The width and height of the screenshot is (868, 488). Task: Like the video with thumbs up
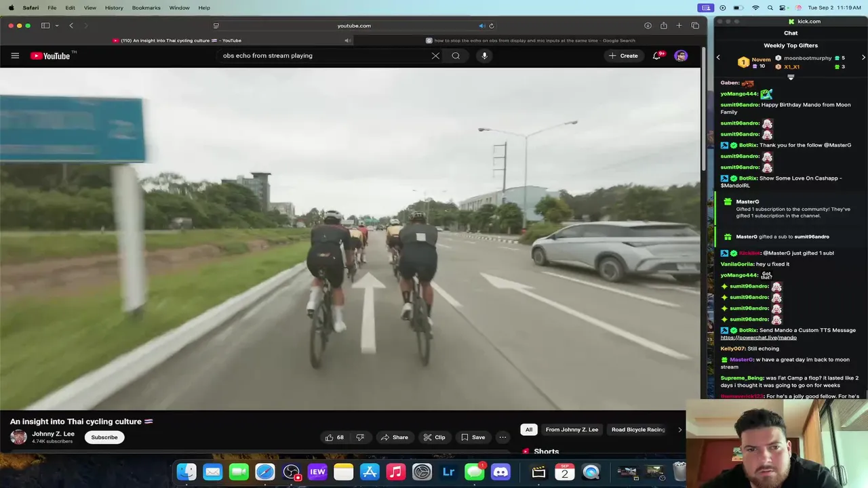335,437
